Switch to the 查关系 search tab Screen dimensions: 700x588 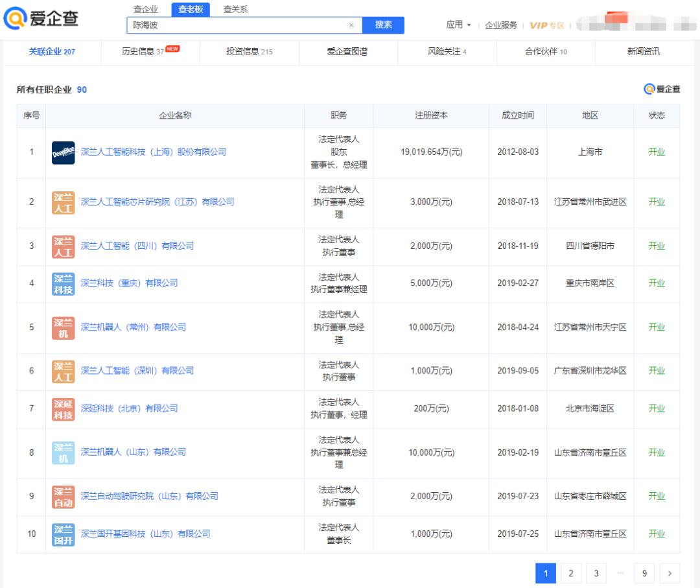pyautogui.click(x=235, y=9)
